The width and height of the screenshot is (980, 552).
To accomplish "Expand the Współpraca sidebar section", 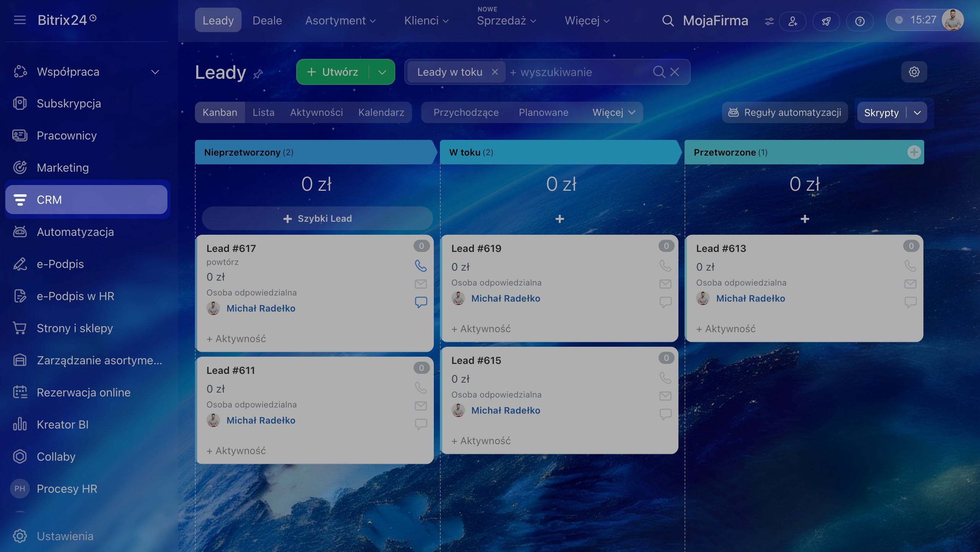I will pos(155,72).
